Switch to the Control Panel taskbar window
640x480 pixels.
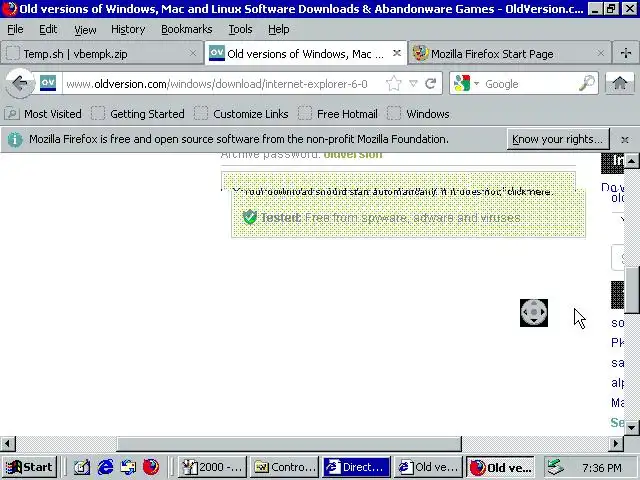[284, 467]
